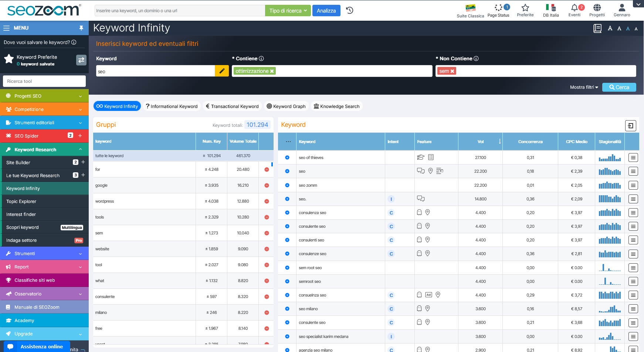Viewport: 644px width, 352px height.
Task: Click the Eventi notification bell
Action: pyautogui.click(x=574, y=8)
